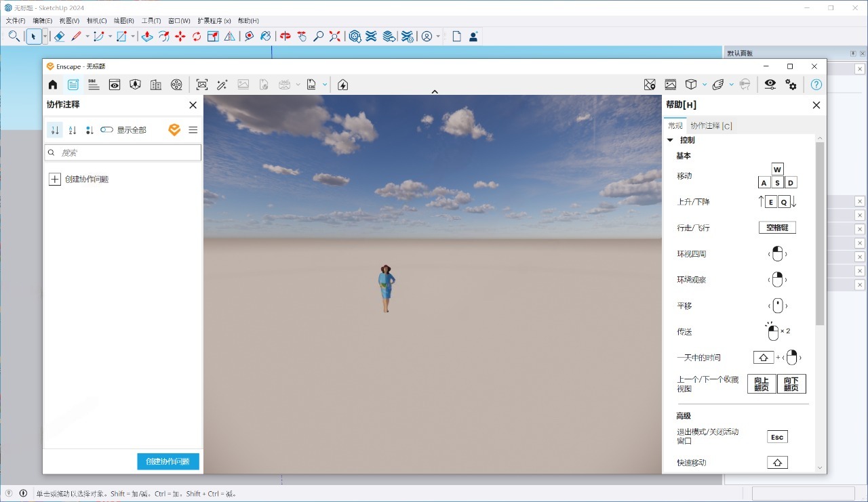This screenshot has height=502, width=868.
Task: Open the SketchUp account profile icon
Action: pyautogui.click(x=427, y=37)
